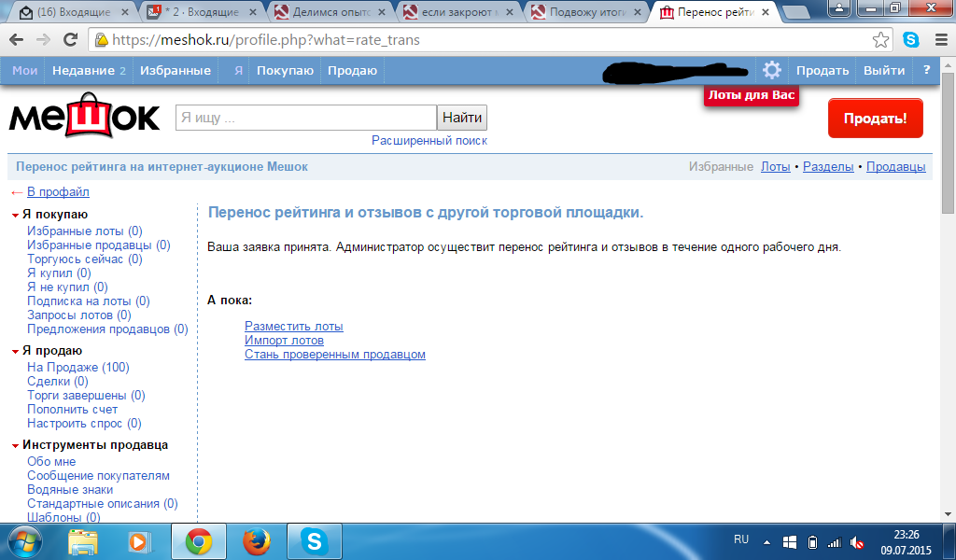Click RU language indicator
This screenshot has height=560, width=956.
(741, 539)
